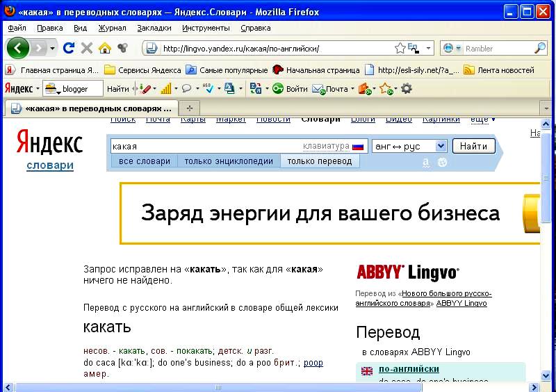
Task: Open a new tab with plus button
Action: (x=190, y=108)
